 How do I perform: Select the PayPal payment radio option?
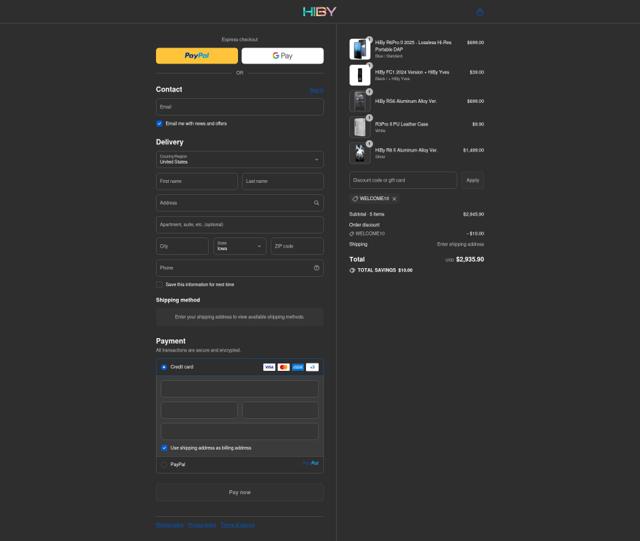(x=164, y=464)
